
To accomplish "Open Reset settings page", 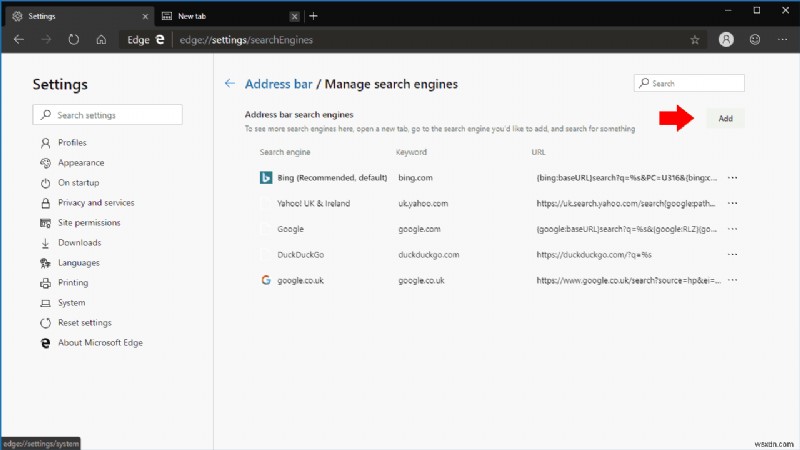I will click(x=85, y=322).
